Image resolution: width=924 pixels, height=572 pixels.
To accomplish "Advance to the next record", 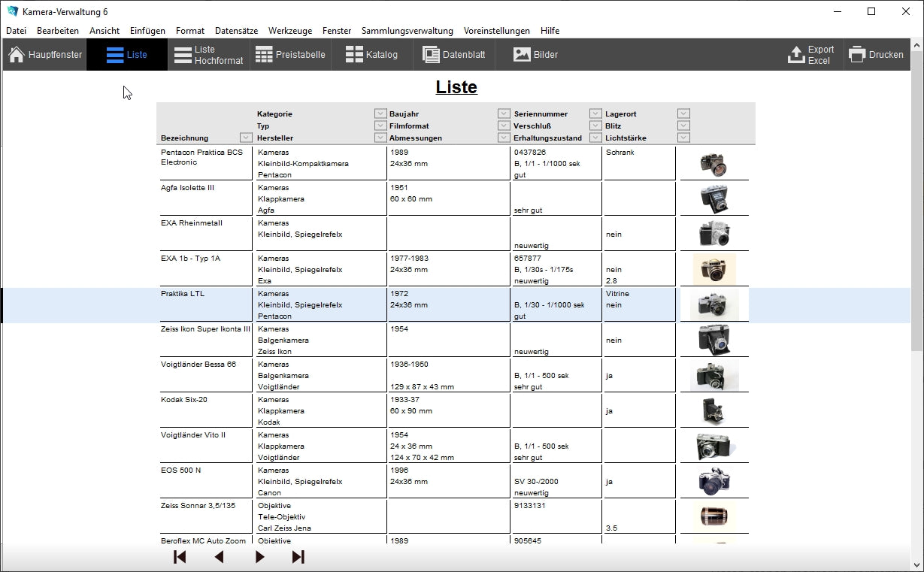I will [259, 557].
